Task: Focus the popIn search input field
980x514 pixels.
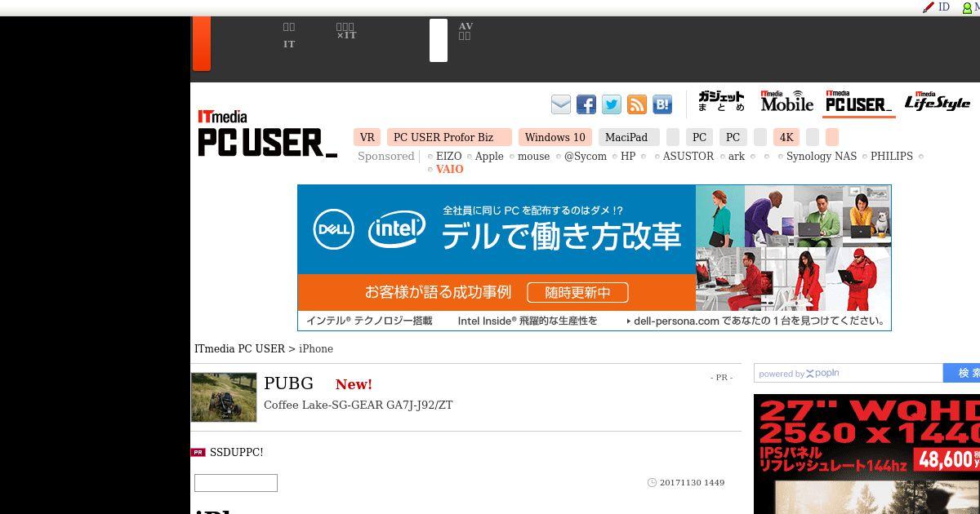Action: (849, 373)
